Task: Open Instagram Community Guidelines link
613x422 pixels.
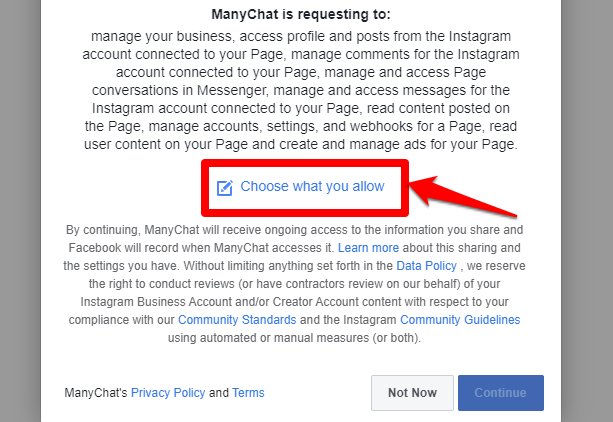Action: point(460,320)
